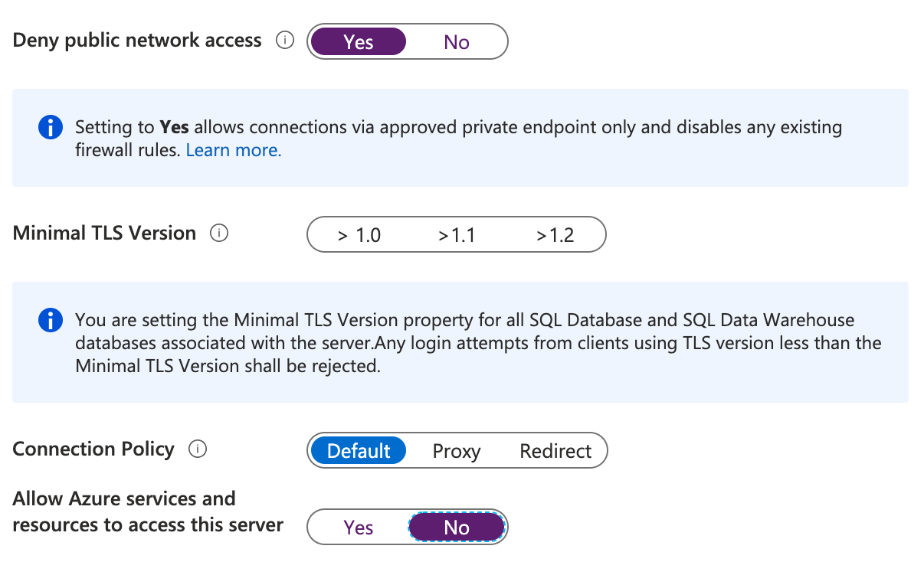This screenshot has height=562, width=924.
Task: Click the info icon beside Minimal TLS Version
Action: pyautogui.click(x=219, y=233)
